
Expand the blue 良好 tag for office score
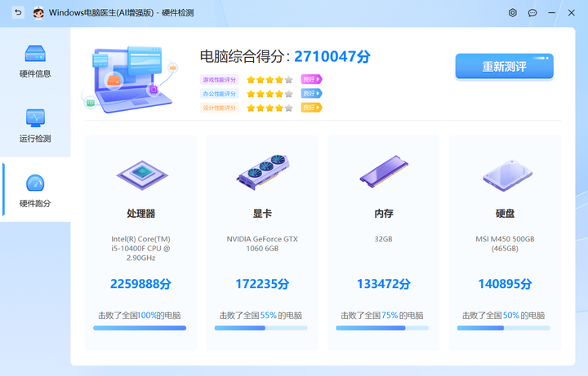[312, 93]
